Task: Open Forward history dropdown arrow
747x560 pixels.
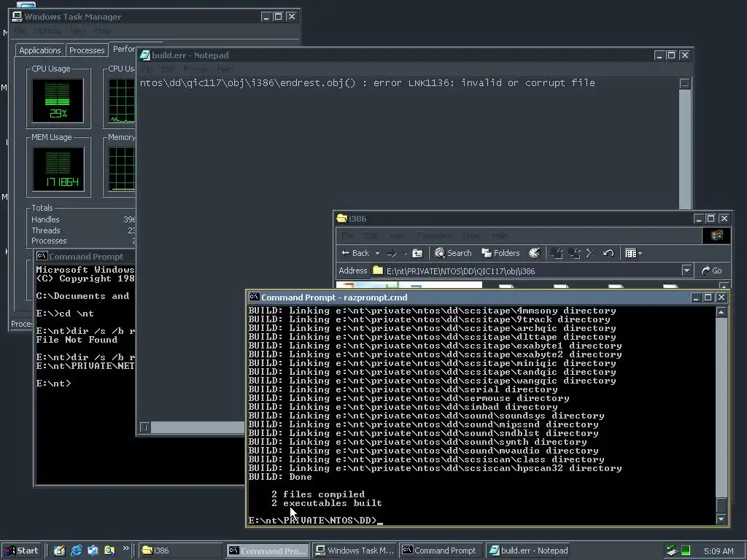Action: click(406, 253)
